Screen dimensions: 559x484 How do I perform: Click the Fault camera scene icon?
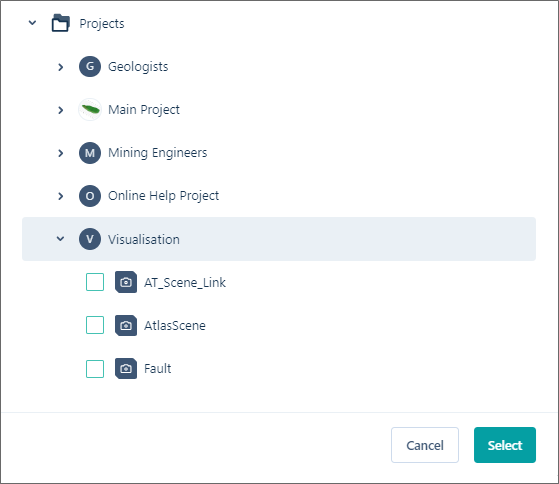click(x=126, y=369)
